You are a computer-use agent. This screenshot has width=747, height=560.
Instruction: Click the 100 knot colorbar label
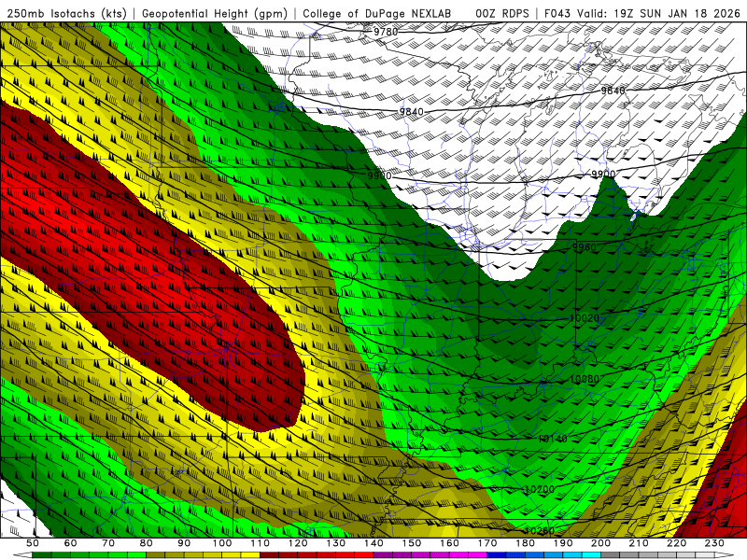(x=222, y=543)
